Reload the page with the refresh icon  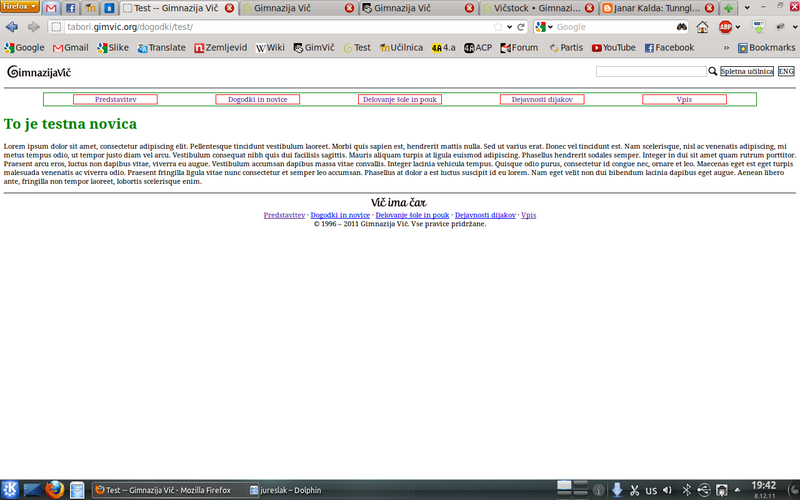[521, 27]
